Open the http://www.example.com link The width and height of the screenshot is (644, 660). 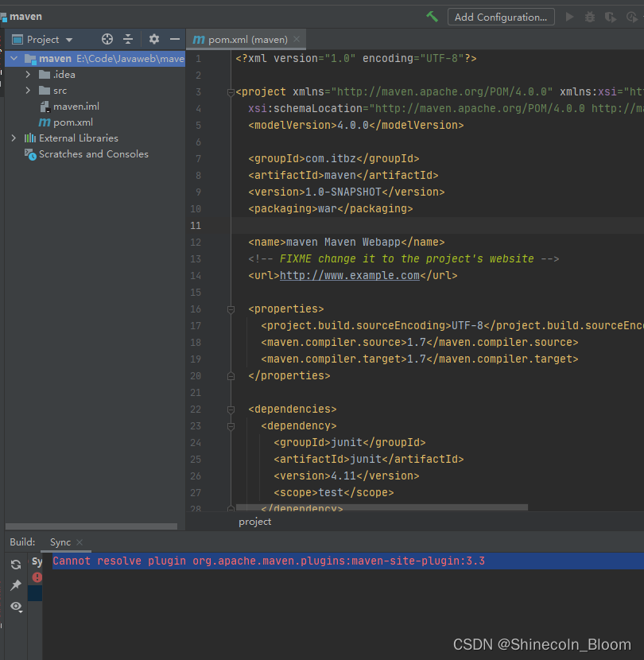pyautogui.click(x=349, y=276)
